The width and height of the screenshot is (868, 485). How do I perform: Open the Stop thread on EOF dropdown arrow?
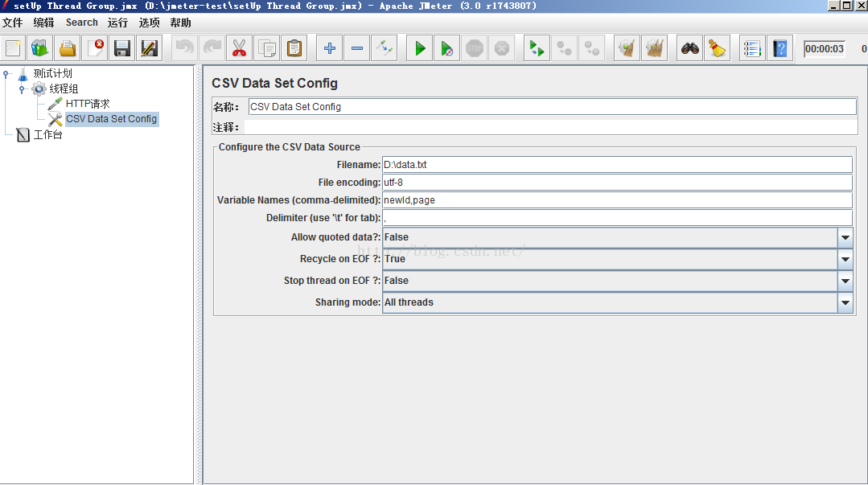pos(845,281)
